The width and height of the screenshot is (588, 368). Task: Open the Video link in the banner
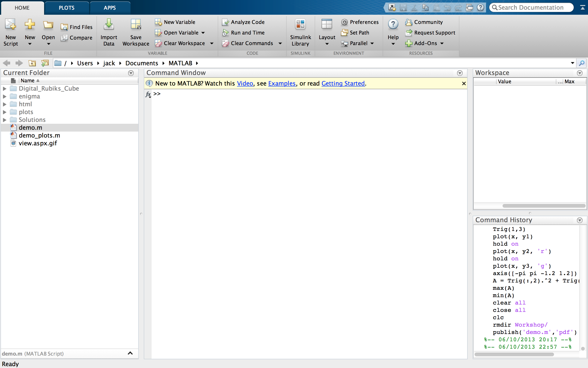[245, 83]
